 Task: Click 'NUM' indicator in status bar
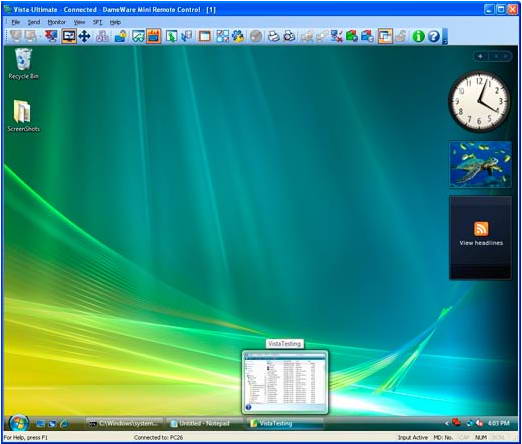[x=481, y=437]
